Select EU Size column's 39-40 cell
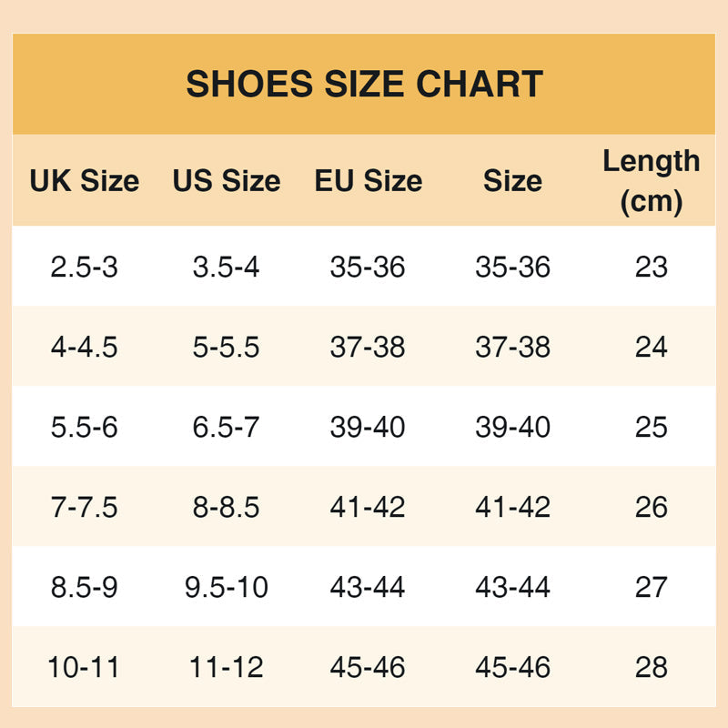Screen dimensions: 728x728 [368, 428]
